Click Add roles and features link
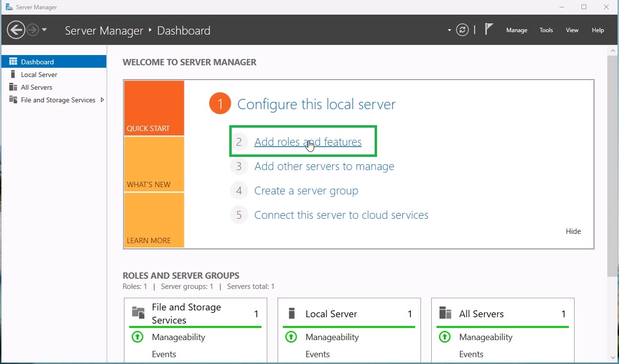Screen dimensions: 619x364 point(308,142)
